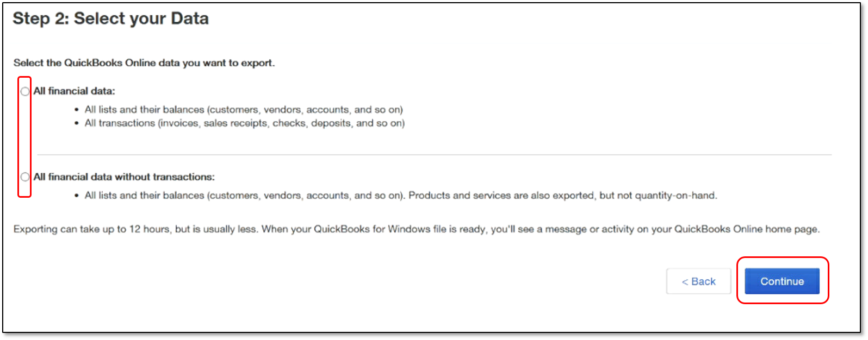The height and width of the screenshot is (340, 868).
Task: Choose All financial data without transactions radio
Action: tap(25, 177)
